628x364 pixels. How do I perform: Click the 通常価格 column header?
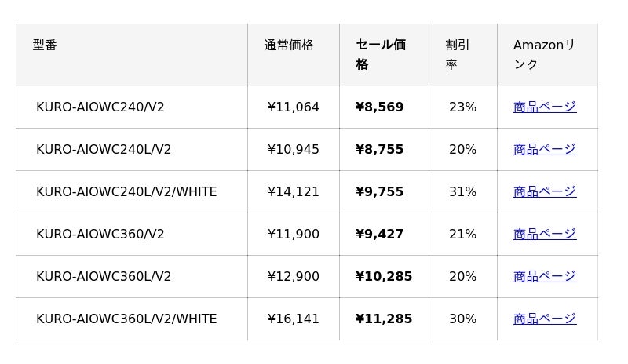pos(289,45)
